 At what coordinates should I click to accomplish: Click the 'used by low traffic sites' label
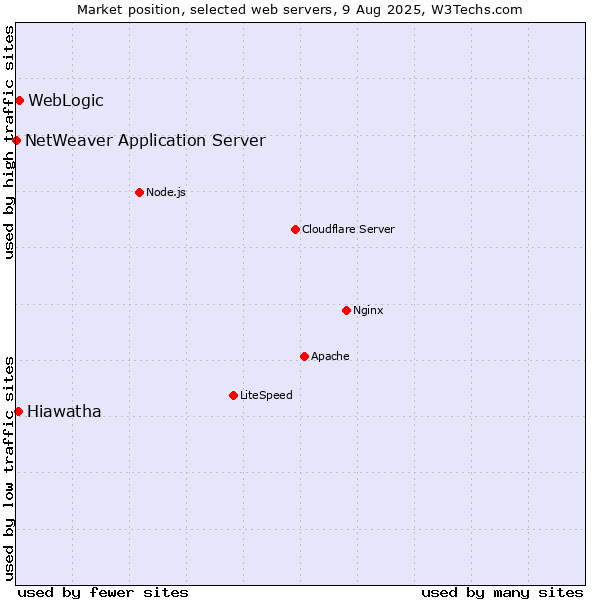coord(9,470)
